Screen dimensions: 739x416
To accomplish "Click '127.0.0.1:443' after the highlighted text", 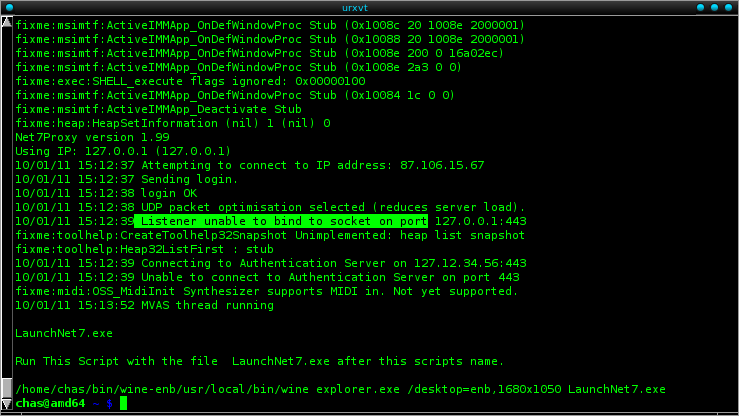I will pos(480,221).
